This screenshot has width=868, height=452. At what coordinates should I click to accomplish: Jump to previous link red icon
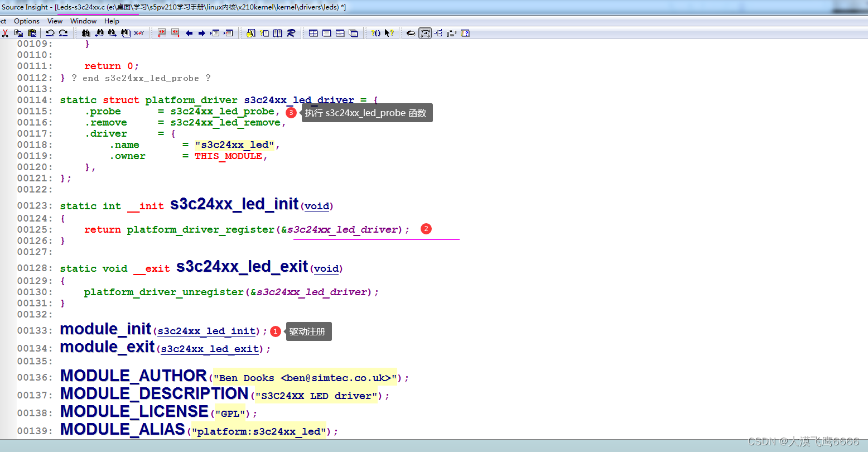point(162,33)
